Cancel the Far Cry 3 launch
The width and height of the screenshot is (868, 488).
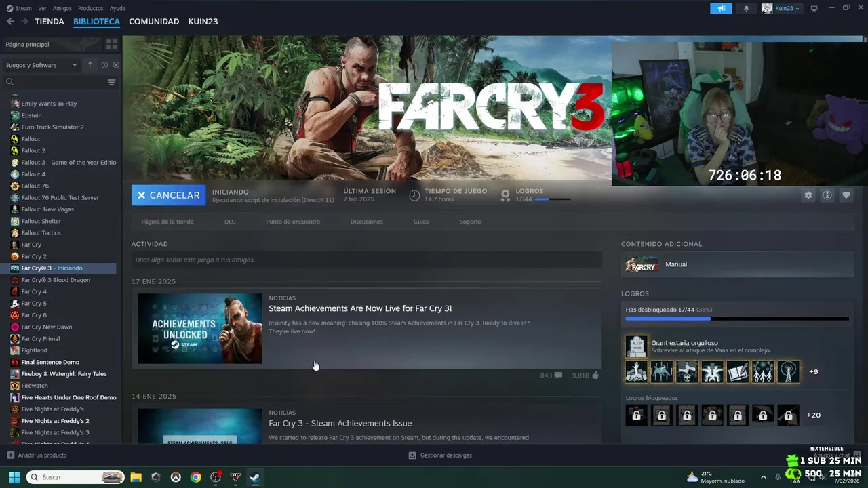click(x=168, y=195)
